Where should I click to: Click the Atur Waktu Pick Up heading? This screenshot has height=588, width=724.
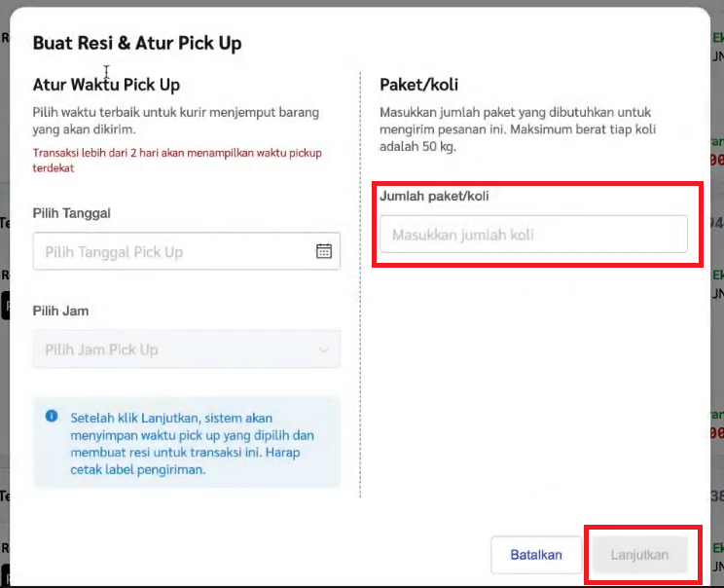106,85
